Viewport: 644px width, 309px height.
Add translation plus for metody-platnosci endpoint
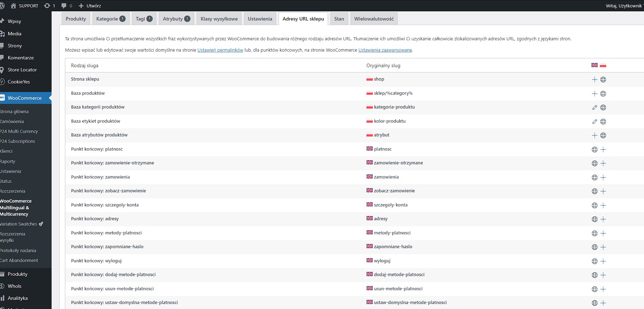(x=603, y=233)
